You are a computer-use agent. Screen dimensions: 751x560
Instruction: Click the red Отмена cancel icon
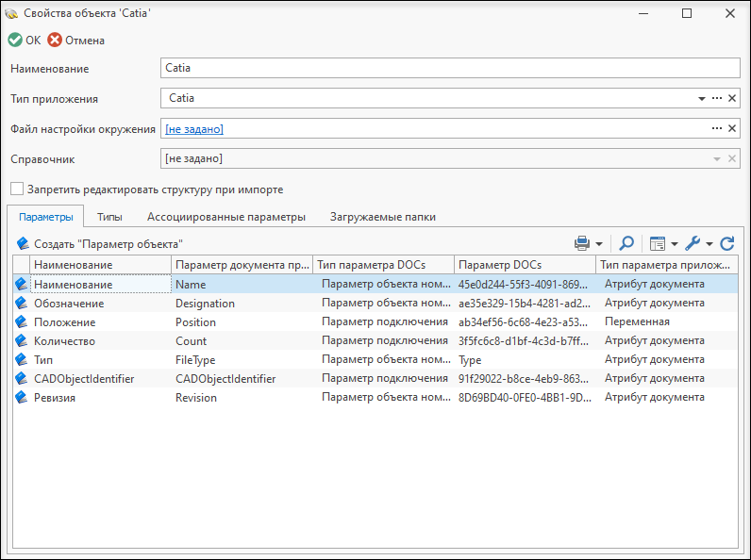tap(55, 41)
